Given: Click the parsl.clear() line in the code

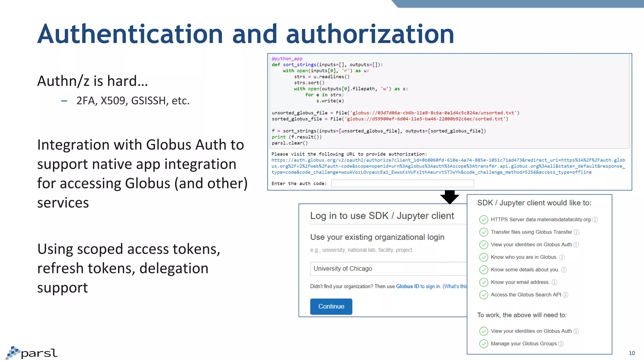Looking at the screenshot, I should click(x=290, y=143).
